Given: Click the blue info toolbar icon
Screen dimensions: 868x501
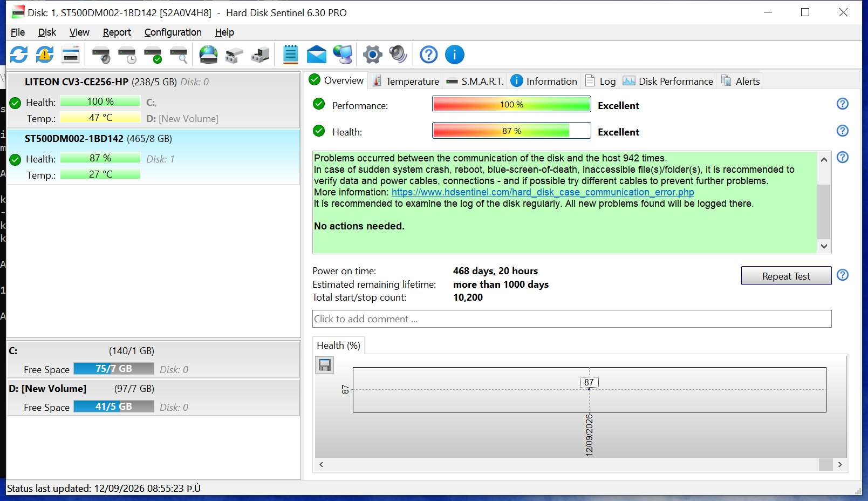Looking at the screenshot, I should pyautogui.click(x=455, y=55).
